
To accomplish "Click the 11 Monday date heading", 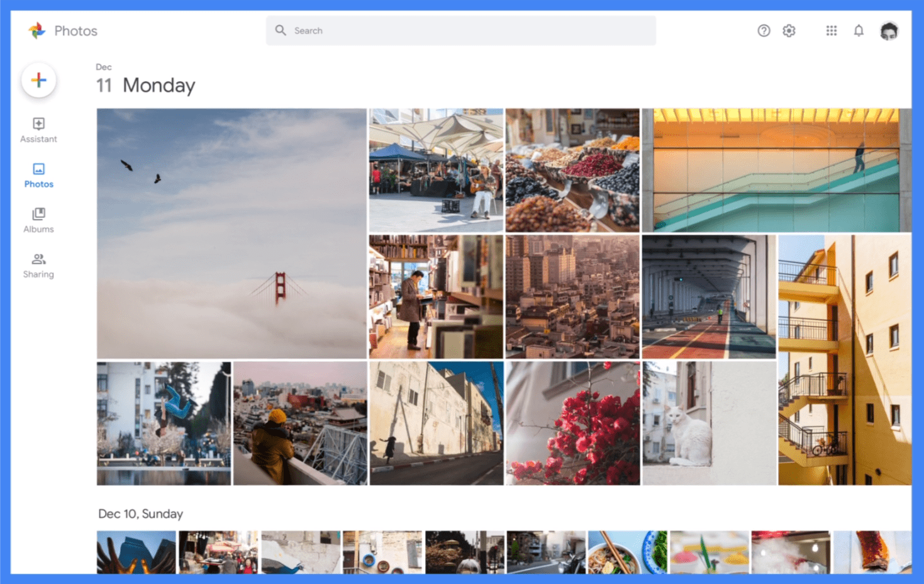I will (145, 85).
